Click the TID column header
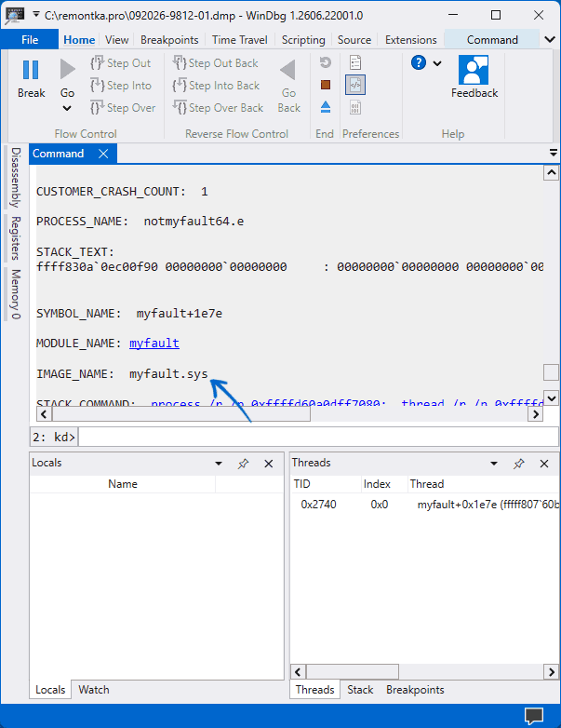Viewport: 561px width, 728px height. click(x=326, y=484)
